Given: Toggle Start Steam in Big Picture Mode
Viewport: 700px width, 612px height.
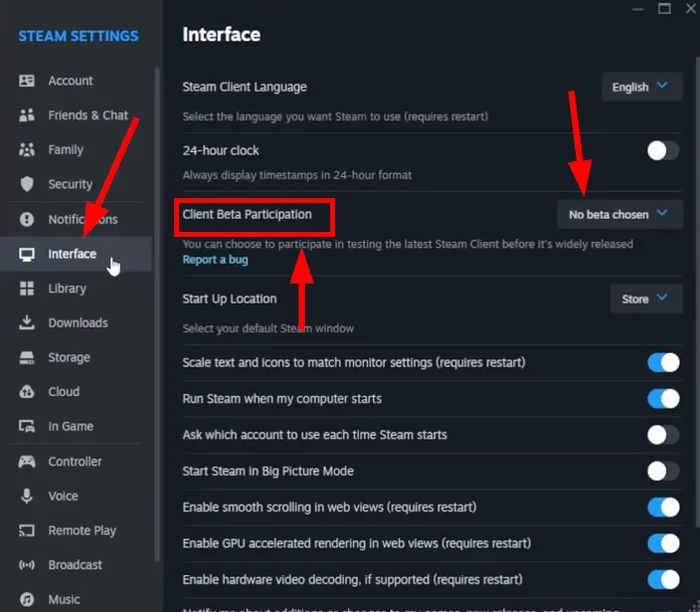Looking at the screenshot, I should pos(663,472).
